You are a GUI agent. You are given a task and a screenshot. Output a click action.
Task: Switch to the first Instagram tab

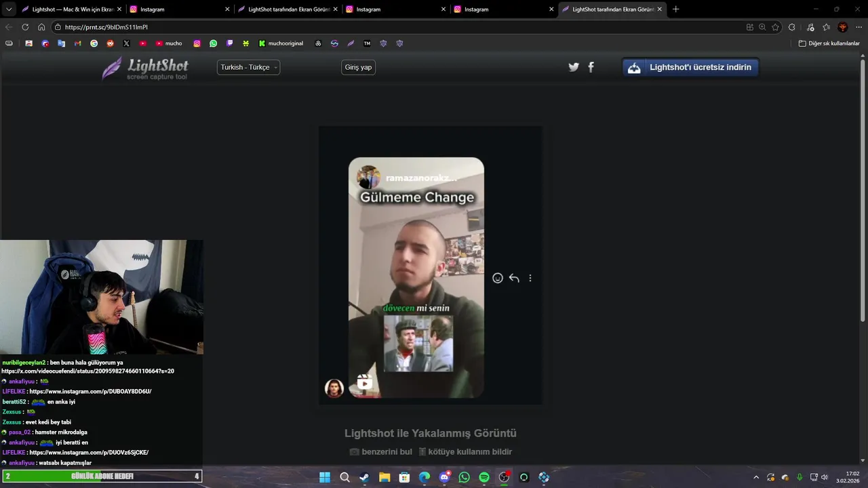click(x=178, y=9)
